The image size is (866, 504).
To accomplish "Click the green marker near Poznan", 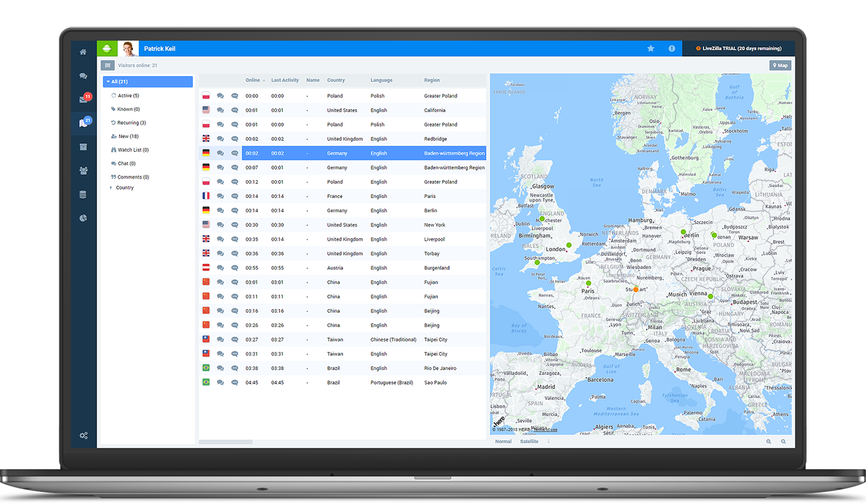I will 714,236.
